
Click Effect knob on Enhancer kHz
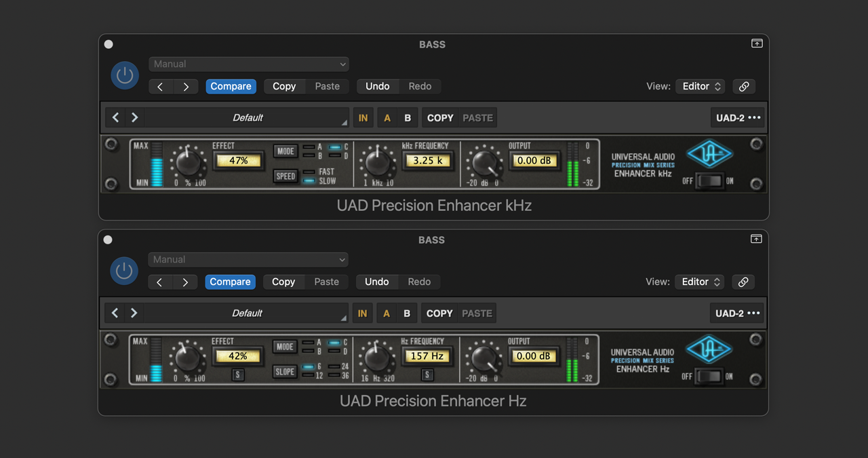point(189,162)
